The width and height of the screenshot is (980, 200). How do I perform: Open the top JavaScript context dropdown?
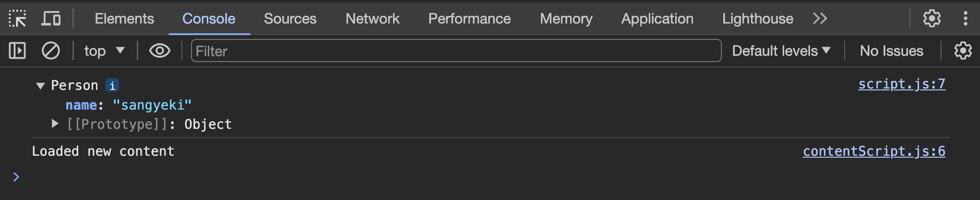click(104, 50)
